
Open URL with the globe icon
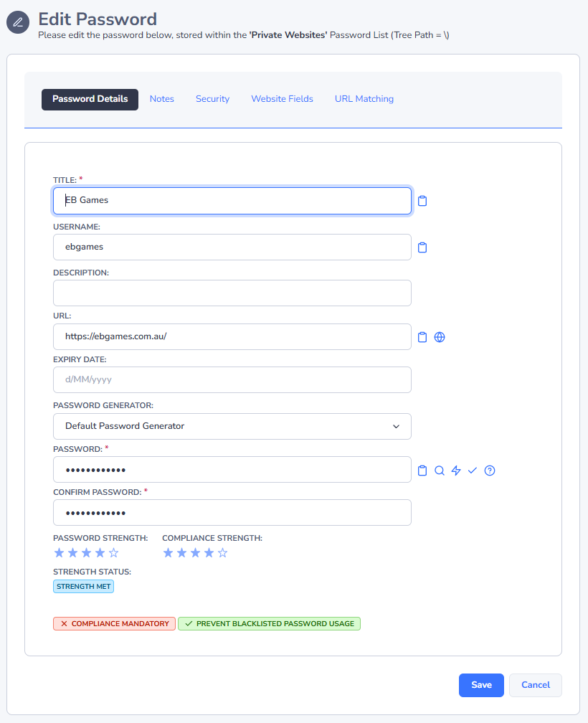coord(440,337)
